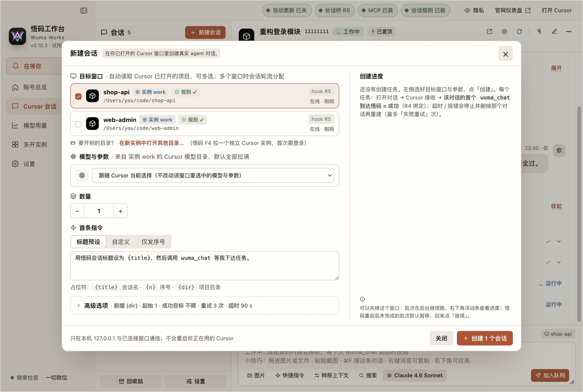Open session in external window icon
Screen dimensions: 583x392
489,31
